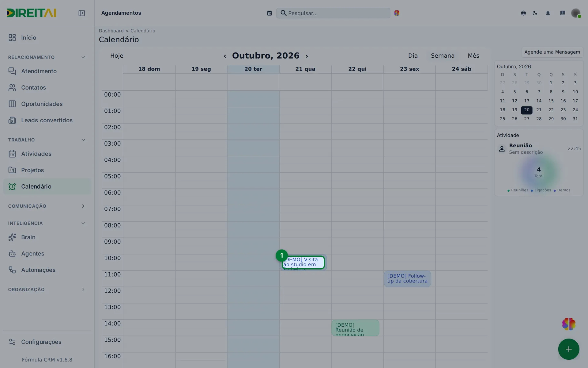This screenshot has height=368, width=588.
Task: Toggle dark mode moon icon
Action: pyautogui.click(x=535, y=13)
